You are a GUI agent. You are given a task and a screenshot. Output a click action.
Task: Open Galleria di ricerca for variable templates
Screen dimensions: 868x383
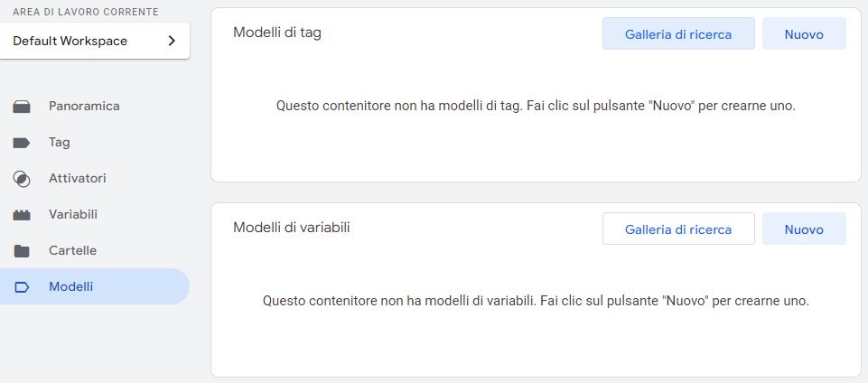678,229
